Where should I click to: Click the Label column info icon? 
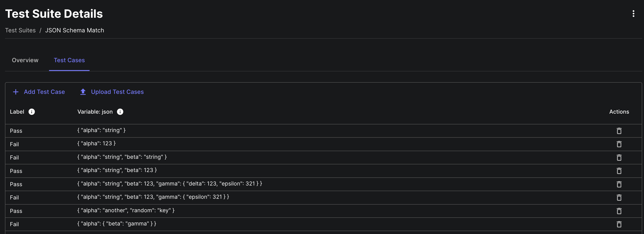pyautogui.click(x=32, y=112)
